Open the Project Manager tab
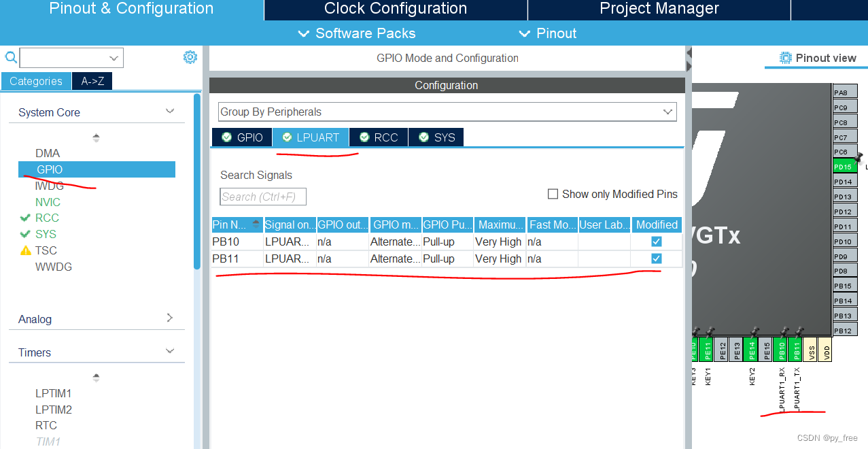The image size is (868, 449). [x=658, y=9]
